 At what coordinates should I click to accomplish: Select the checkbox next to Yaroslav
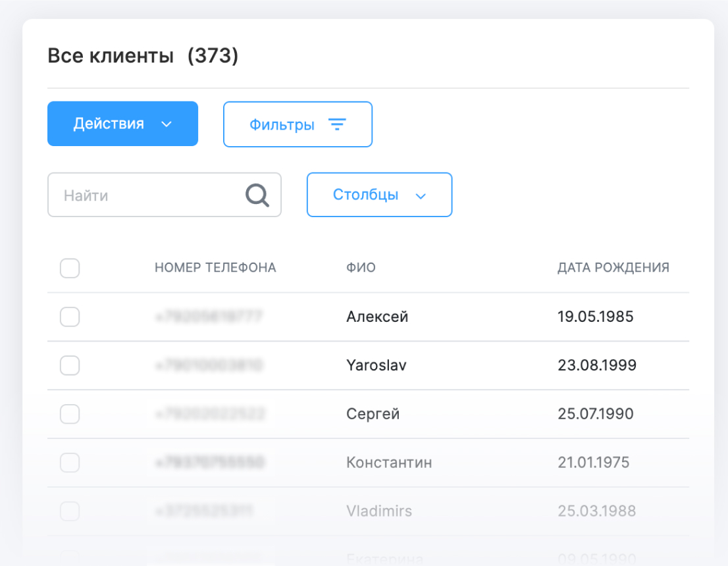[x=70, y=365]
